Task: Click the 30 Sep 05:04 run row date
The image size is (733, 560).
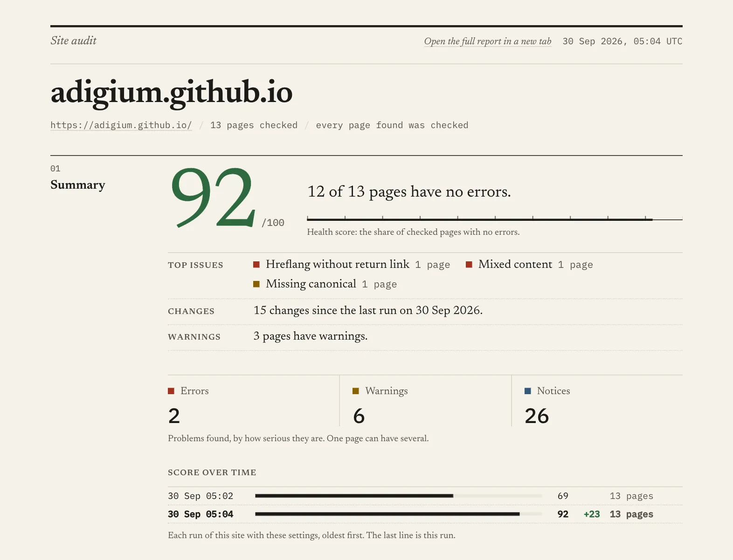Action: coord(201,514)
